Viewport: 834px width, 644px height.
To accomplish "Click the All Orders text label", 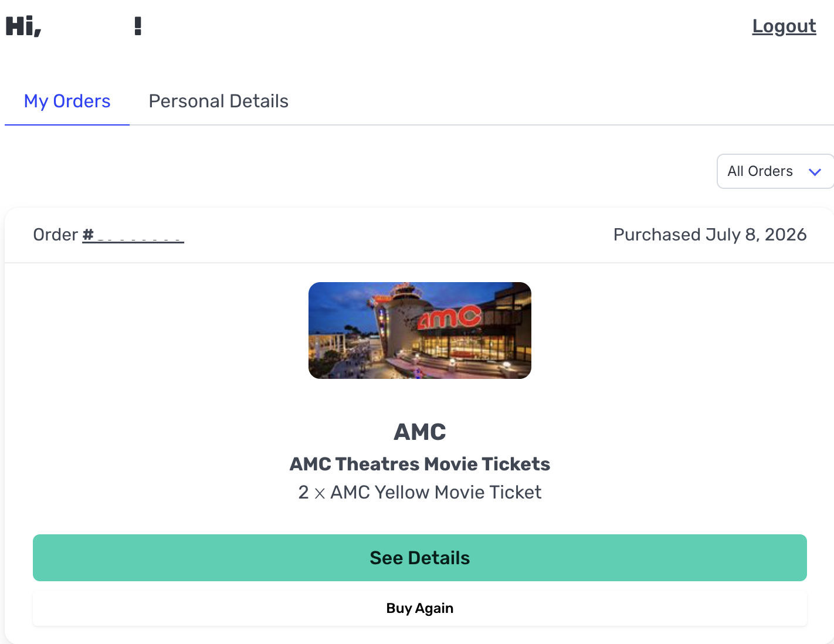I will (x=760, y=171).
